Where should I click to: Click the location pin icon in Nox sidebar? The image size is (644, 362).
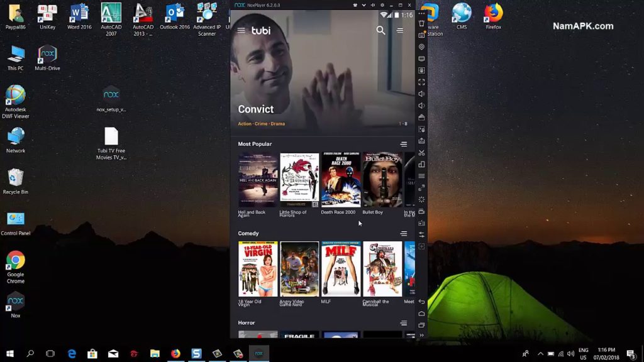(421, 47)
